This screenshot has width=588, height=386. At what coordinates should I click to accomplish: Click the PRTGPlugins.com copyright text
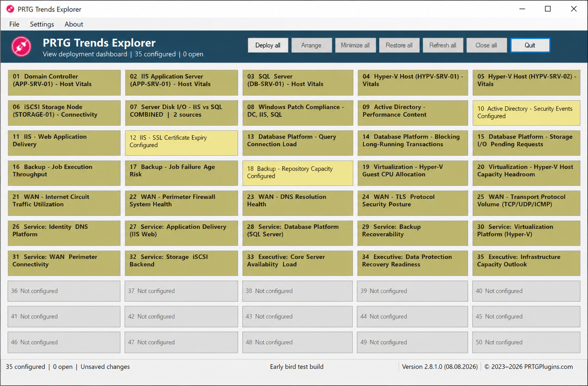528,367
